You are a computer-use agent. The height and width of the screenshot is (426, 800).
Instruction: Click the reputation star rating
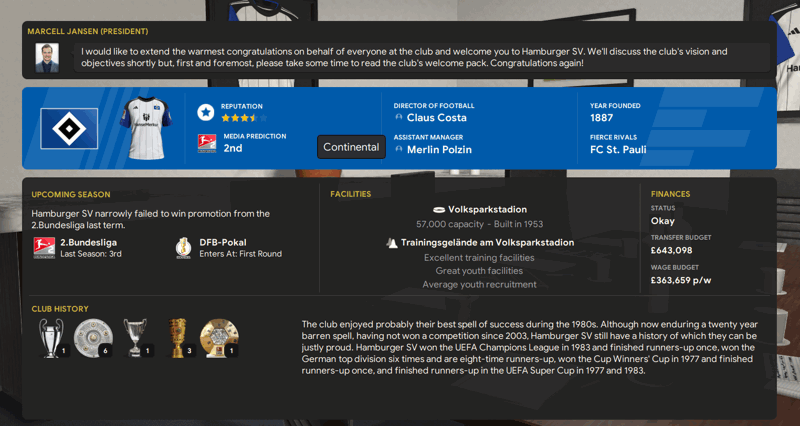click(x=244, y=118)
